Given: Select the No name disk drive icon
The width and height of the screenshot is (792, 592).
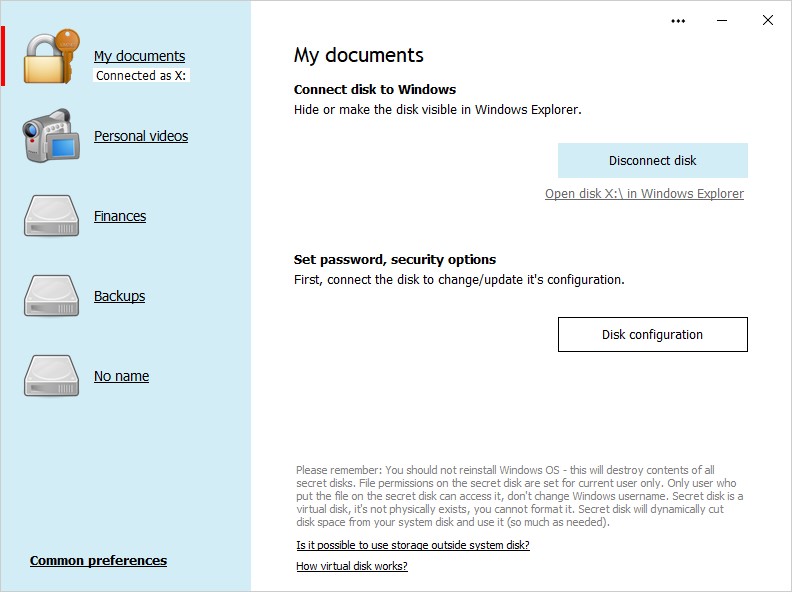Looking at the screenshot, I should click(x=51, y=376).
